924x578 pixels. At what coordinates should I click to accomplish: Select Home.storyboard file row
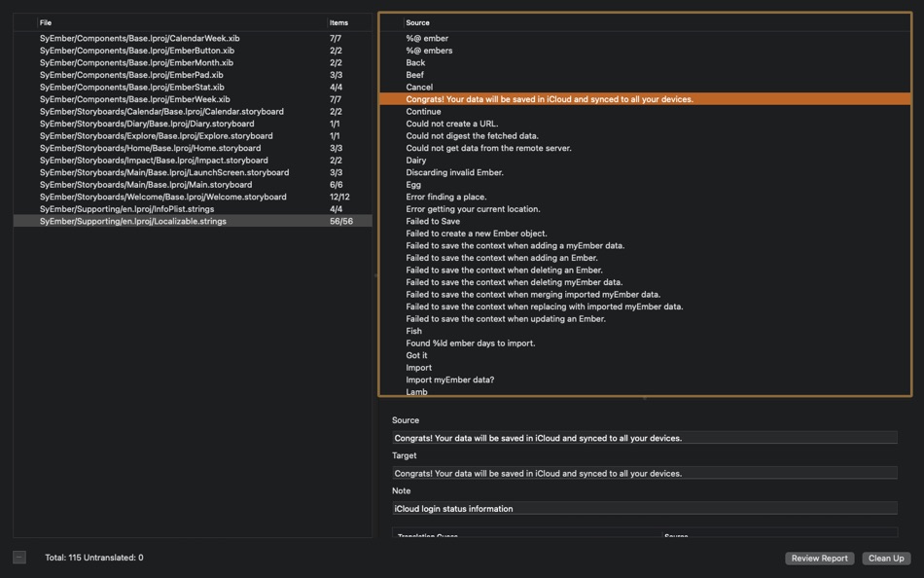(193, 148)
